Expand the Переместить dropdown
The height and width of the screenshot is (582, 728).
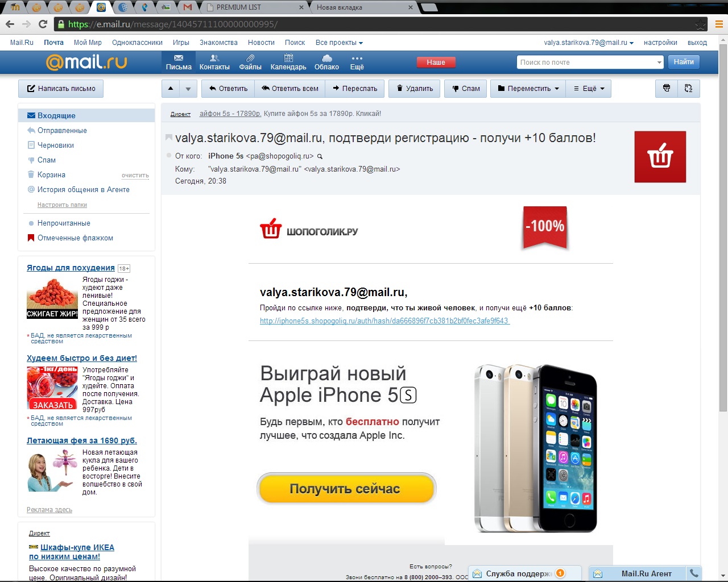click(528, 88)
